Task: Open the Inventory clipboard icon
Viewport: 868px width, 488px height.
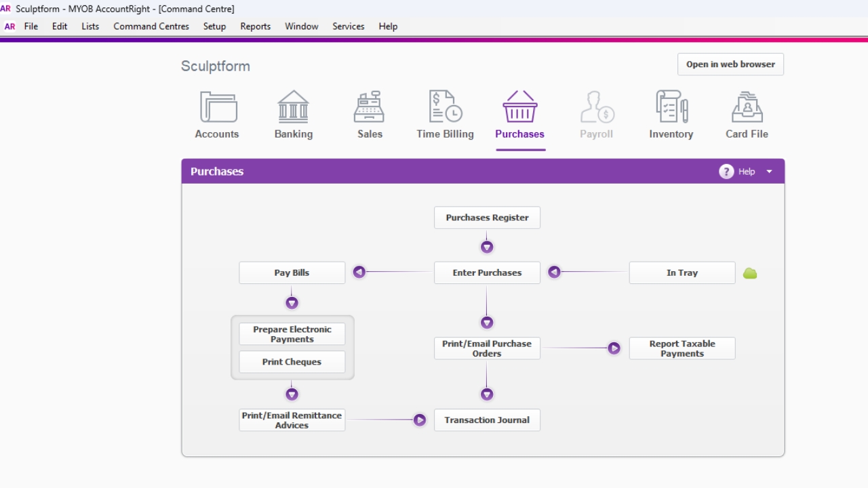Action: point(671,107)
